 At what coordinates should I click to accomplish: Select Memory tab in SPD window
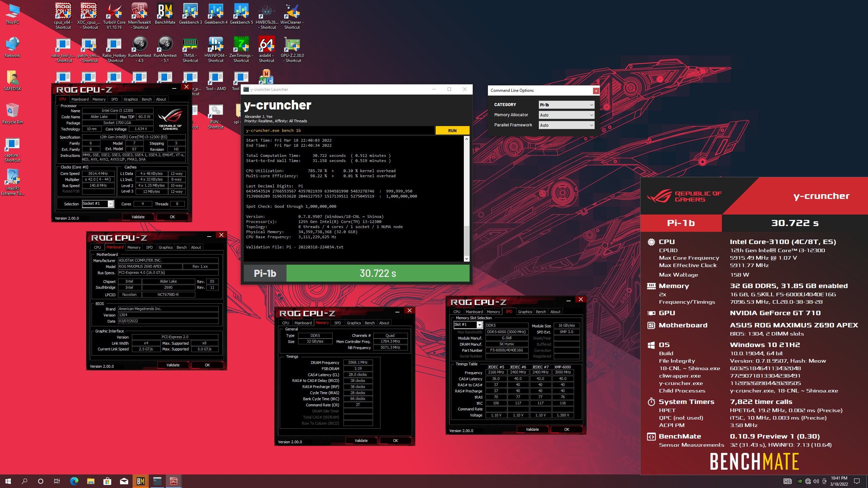(x=493, y=312)
